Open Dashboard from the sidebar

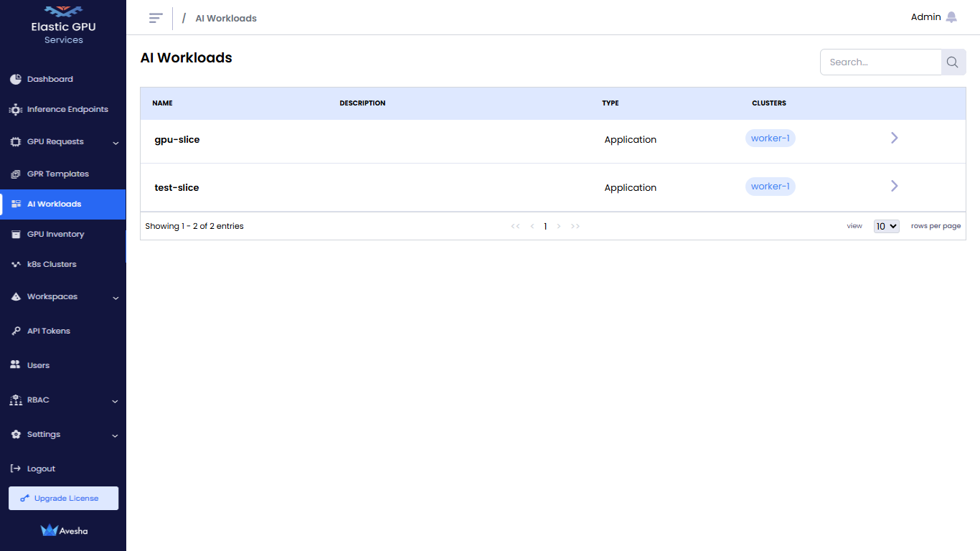pyautogui.click(x=50, y=79)
